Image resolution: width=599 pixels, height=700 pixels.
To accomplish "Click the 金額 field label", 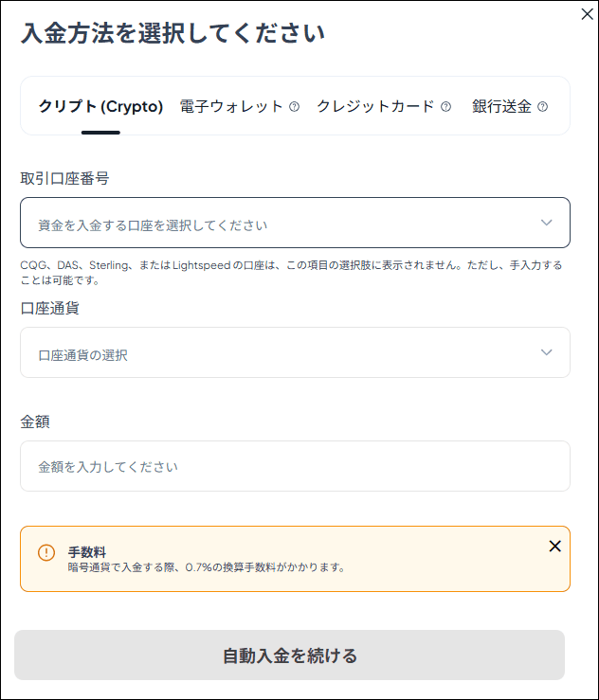I will coord(35,422).
